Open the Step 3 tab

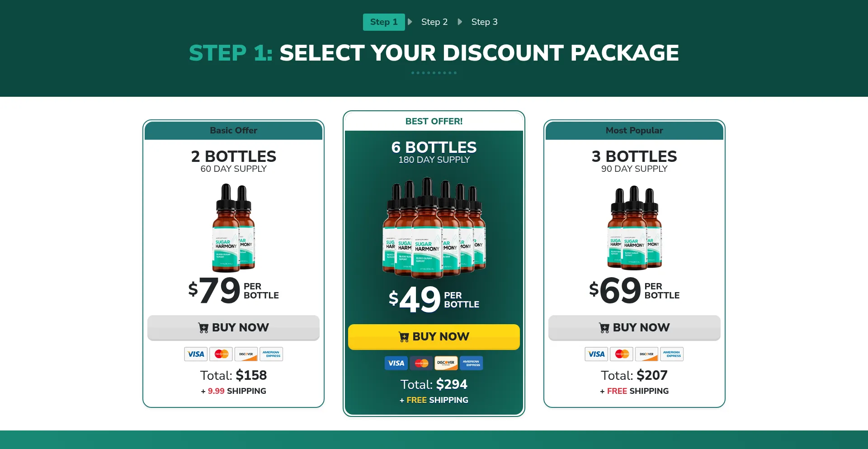(484, 22)
